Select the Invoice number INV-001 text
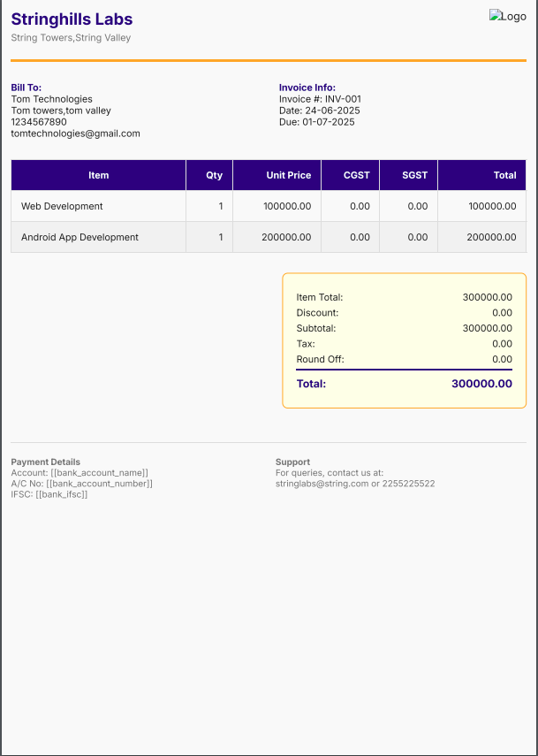 coord(320,99)
